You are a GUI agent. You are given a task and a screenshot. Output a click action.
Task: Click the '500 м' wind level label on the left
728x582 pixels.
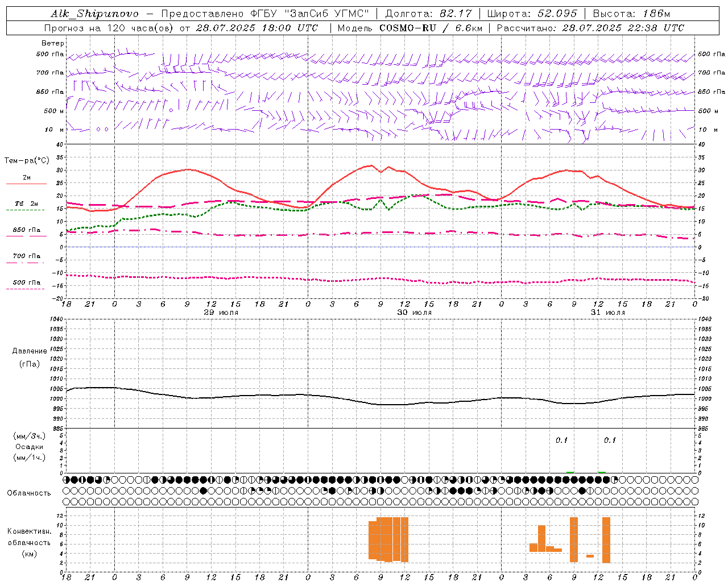[54, 111]
